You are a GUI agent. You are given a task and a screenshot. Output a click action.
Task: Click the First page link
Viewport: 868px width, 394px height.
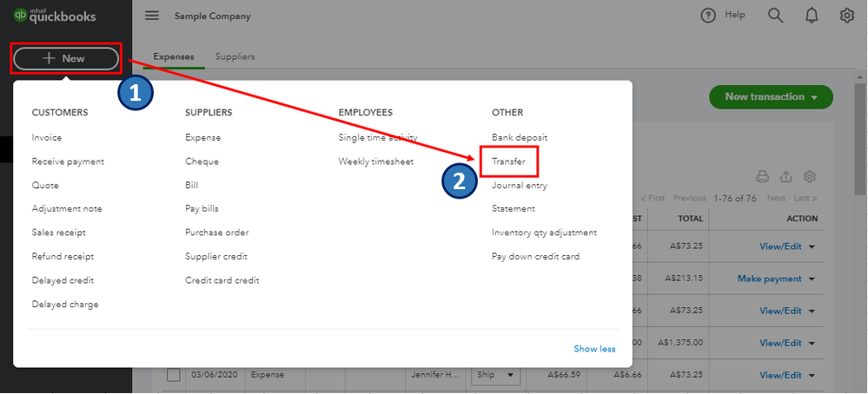[653, 198]
